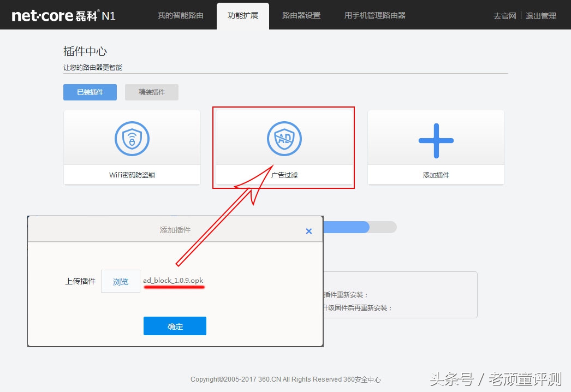Select the 用手机管理路由器 navigation entry
The image size is (571, 392).
(374, 15)
